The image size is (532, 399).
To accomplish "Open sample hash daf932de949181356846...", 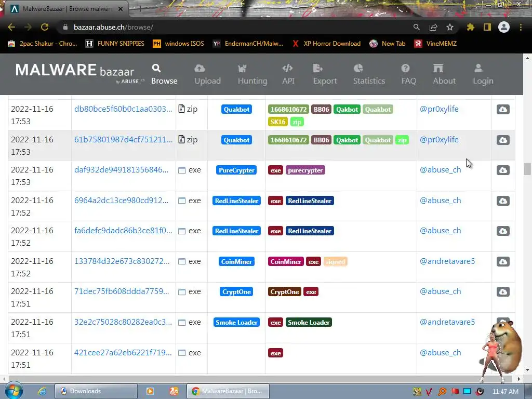I will 121,170.
